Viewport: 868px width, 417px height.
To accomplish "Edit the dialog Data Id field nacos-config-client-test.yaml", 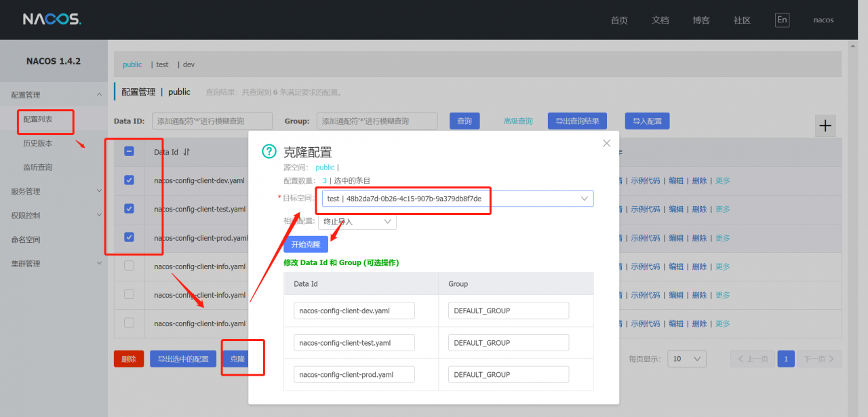I will pyautogui.click(x=354, y=342).
